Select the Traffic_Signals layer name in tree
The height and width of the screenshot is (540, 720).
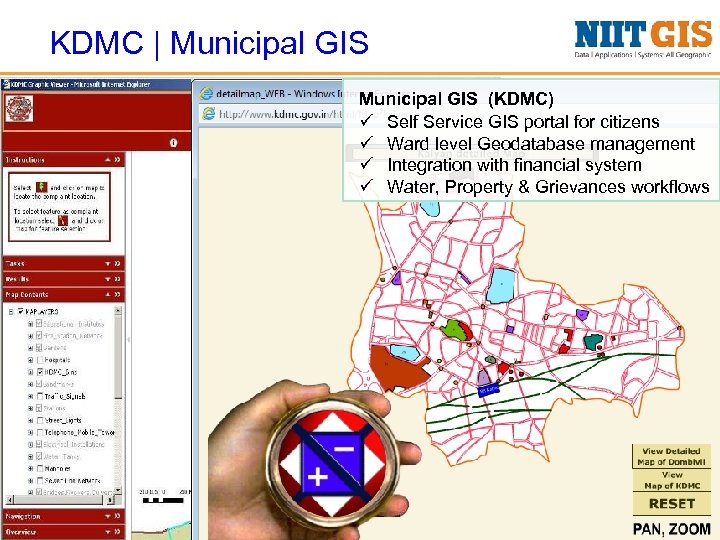65,396
